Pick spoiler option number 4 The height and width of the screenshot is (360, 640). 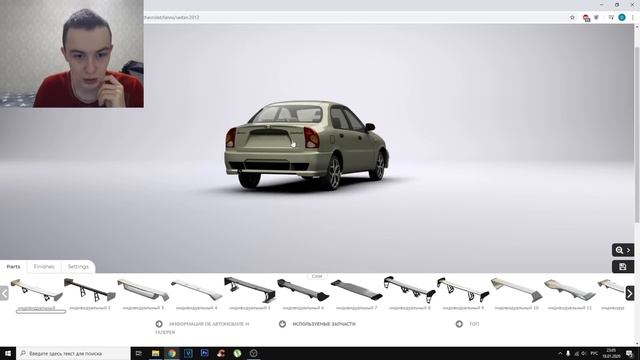pyautogui.click(x=197, y=289)
